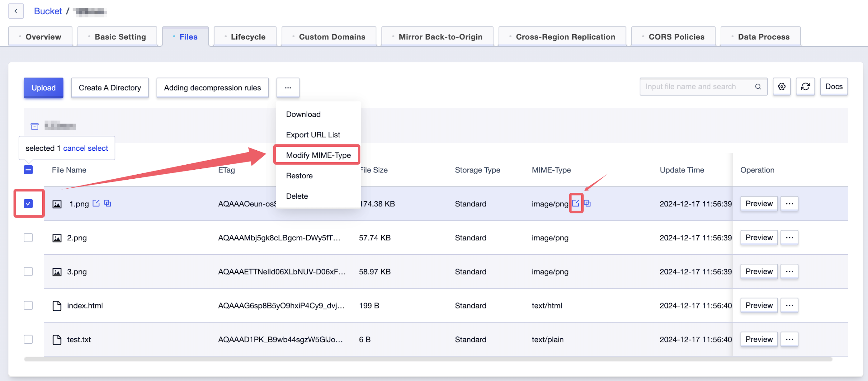Open more operations for index.html
The width and height of the screenshot is (868, 381).
pyautogui.click(x=789, y=305)
